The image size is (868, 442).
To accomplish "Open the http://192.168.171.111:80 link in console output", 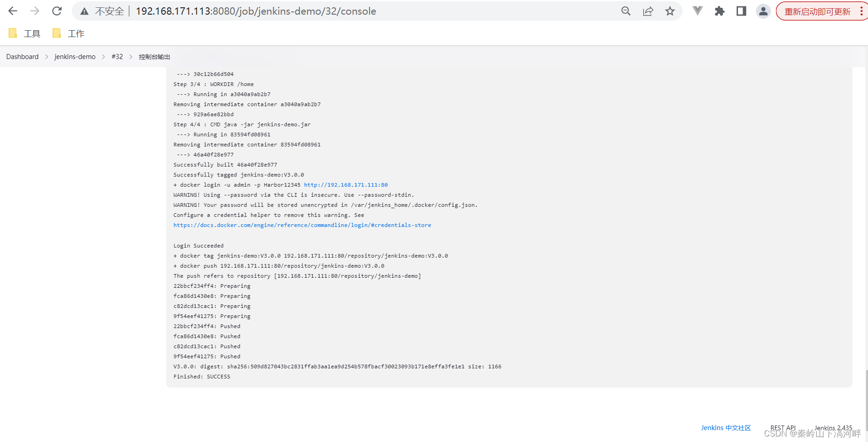I will tap(346, 185).
